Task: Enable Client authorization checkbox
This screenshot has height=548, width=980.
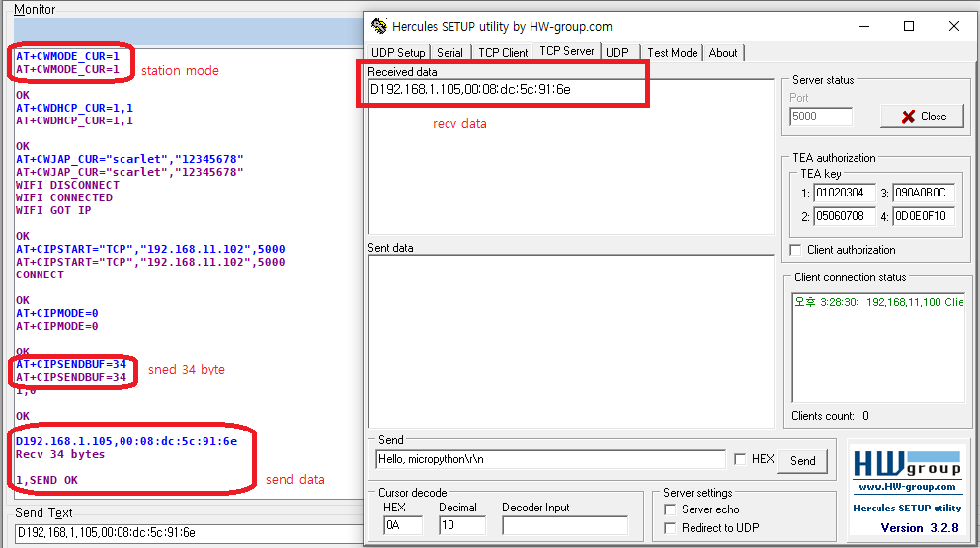Action: (795, 250)
